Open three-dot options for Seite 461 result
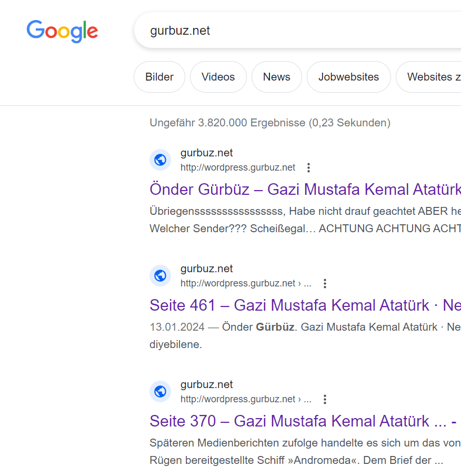The width and height of the screenshot is (461, 476). (x=325, y=284)
